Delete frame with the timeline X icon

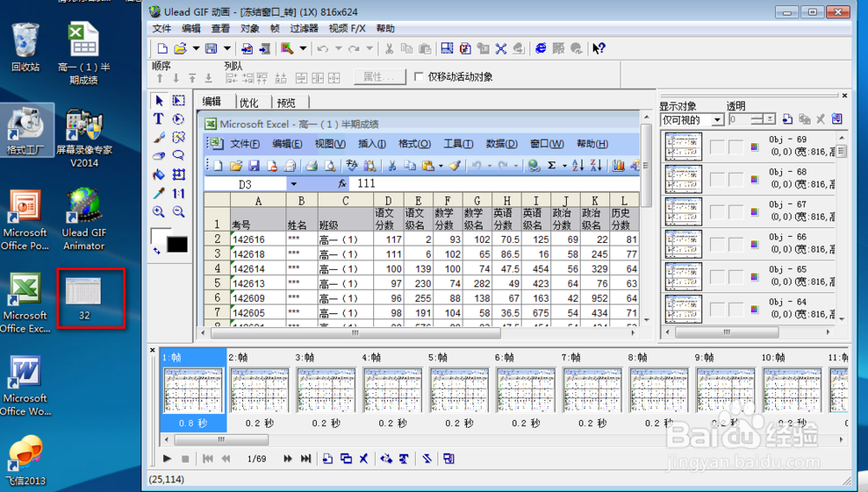(x=364, y=458)
